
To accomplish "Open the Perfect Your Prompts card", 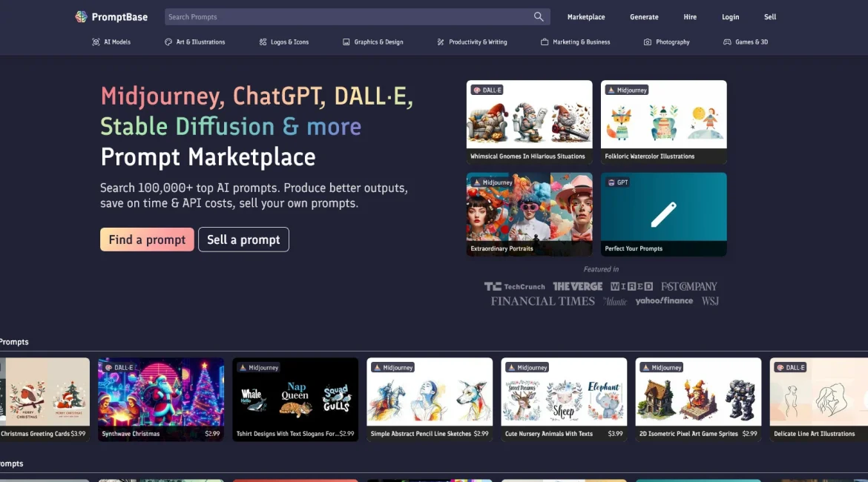I will click(x=664, y=214).
